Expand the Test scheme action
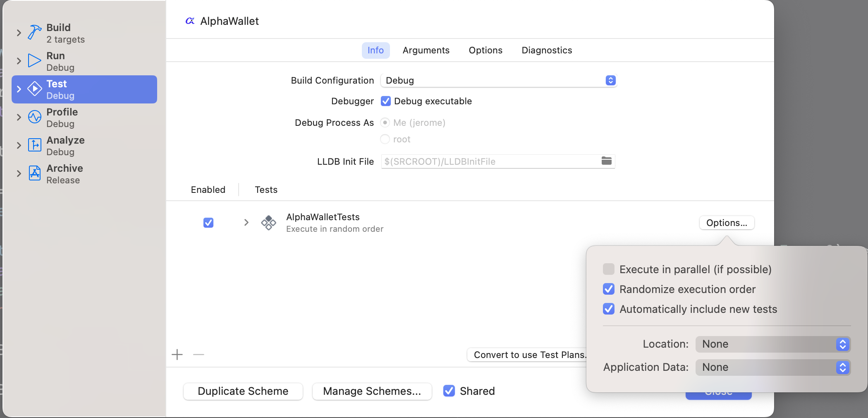Viewport: 868px width, 418px height. pos(19,89)
